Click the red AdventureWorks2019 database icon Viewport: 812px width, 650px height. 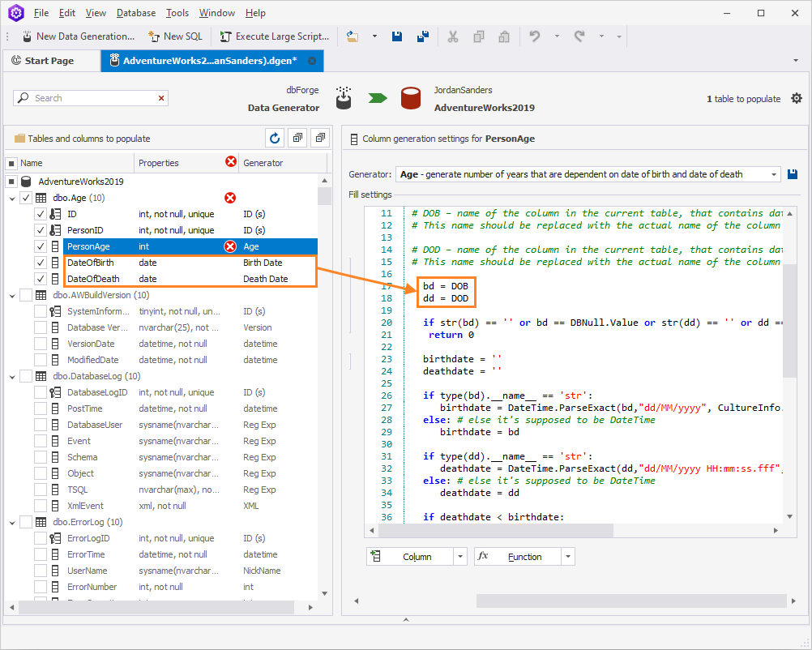411,98
